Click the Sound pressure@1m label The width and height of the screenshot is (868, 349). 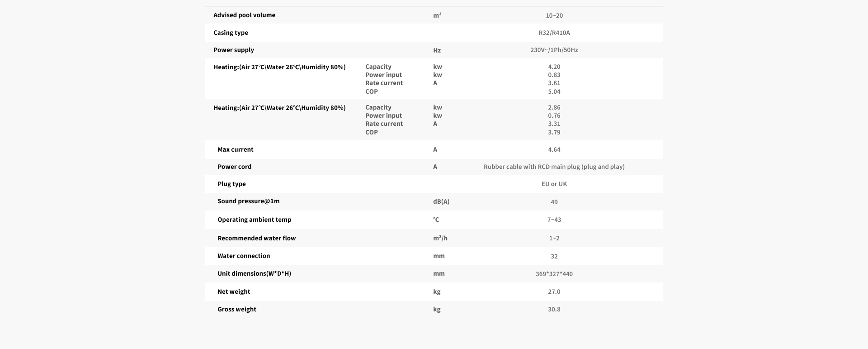[249, 201]
